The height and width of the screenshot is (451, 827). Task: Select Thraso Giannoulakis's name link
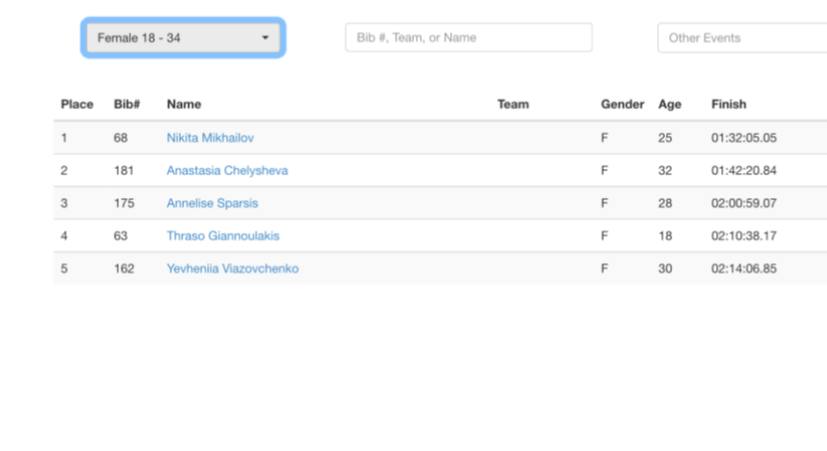[x=223, y=236]
